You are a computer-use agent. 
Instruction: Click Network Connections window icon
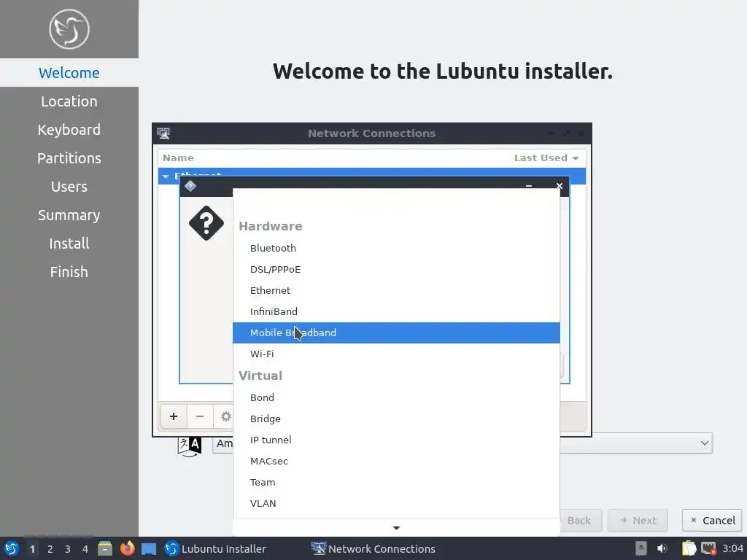pyautogui.click(x=163, y=133)
